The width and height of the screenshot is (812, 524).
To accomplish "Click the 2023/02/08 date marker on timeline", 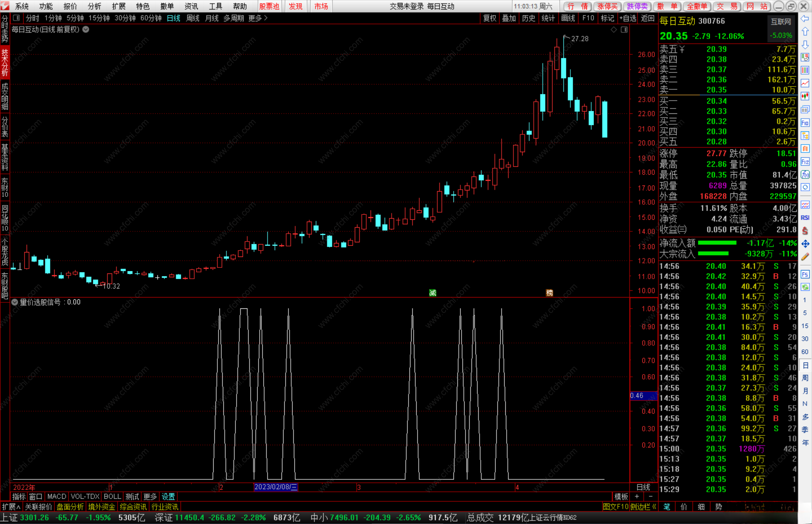I will (x=276, y=487).
